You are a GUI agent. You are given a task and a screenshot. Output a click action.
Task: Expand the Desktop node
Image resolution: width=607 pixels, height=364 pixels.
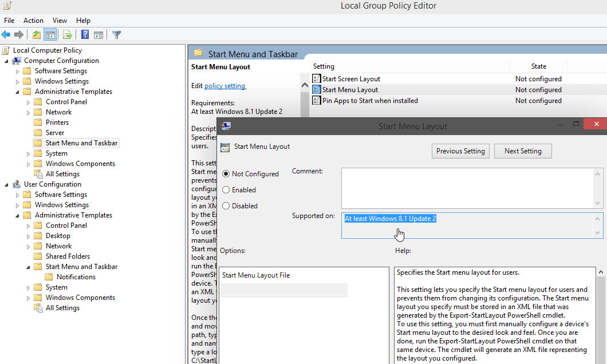[28, 236]
